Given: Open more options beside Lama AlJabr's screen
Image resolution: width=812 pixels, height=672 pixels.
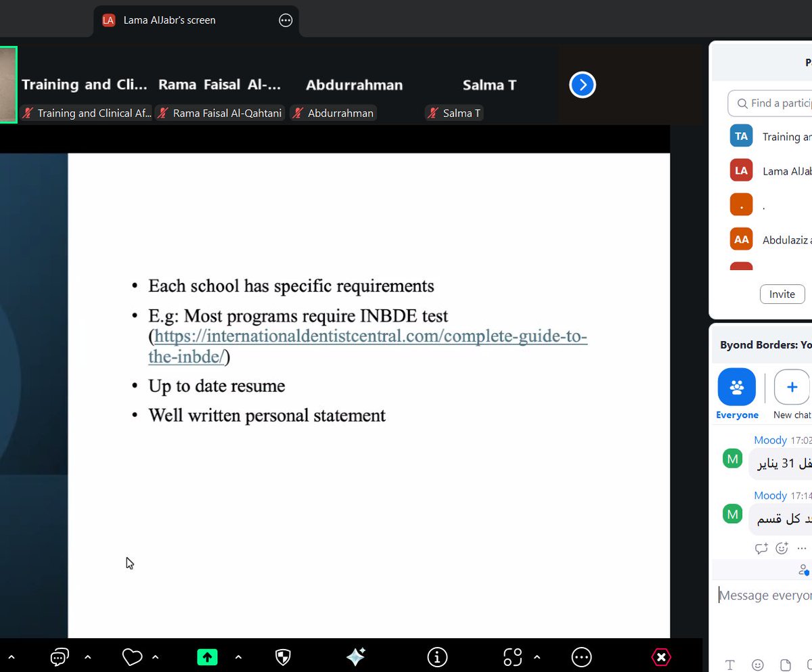Looking at the screenshot, I should tap(286, 20).
